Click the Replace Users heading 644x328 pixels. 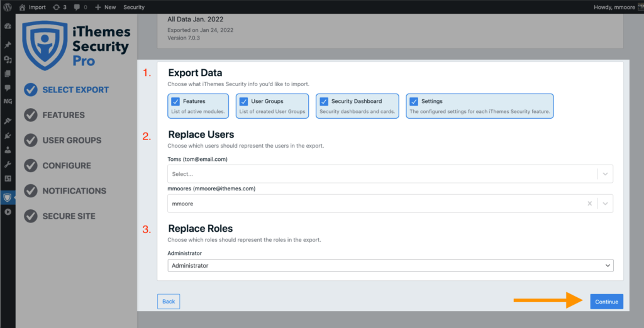tap(201, 134)
